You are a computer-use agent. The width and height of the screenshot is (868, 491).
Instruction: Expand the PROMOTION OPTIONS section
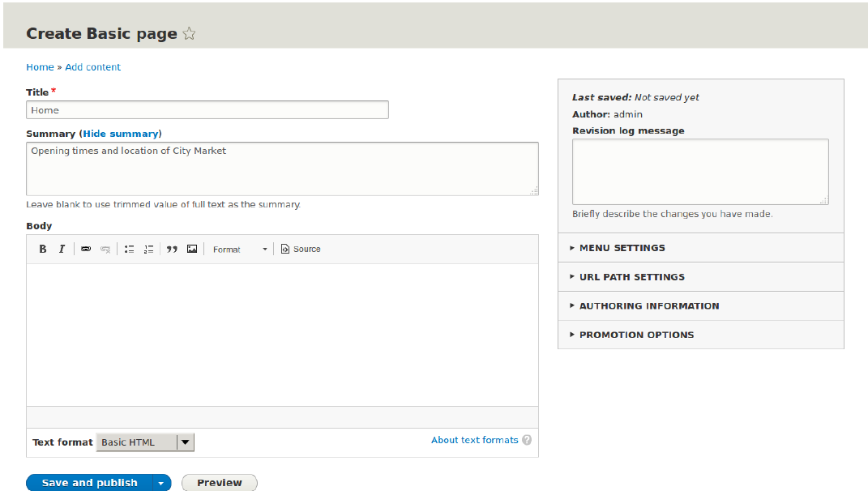coord(635,335)
